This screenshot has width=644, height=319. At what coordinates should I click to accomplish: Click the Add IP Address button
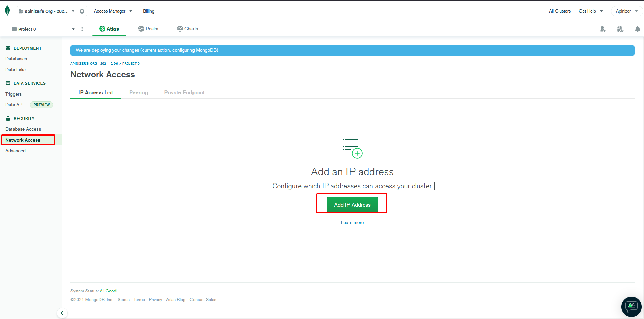352,205
